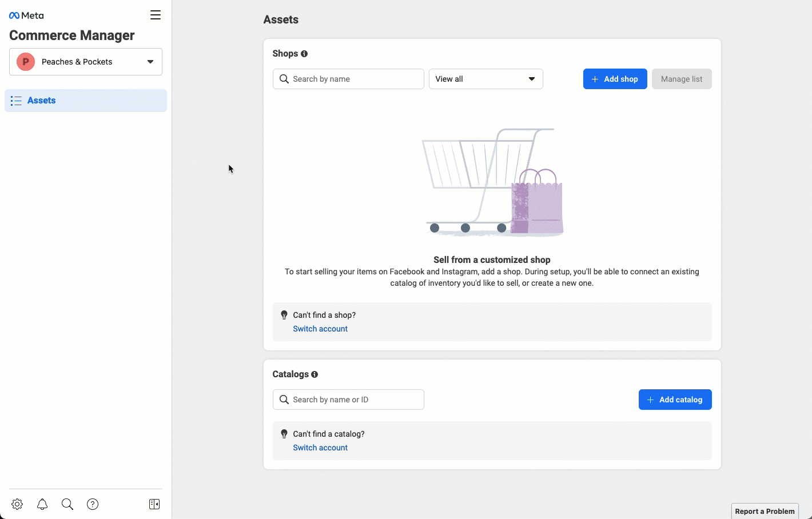This screenshot has height=519, width=812.
Task: Click the Assets list icon
Action: point(16,101)
